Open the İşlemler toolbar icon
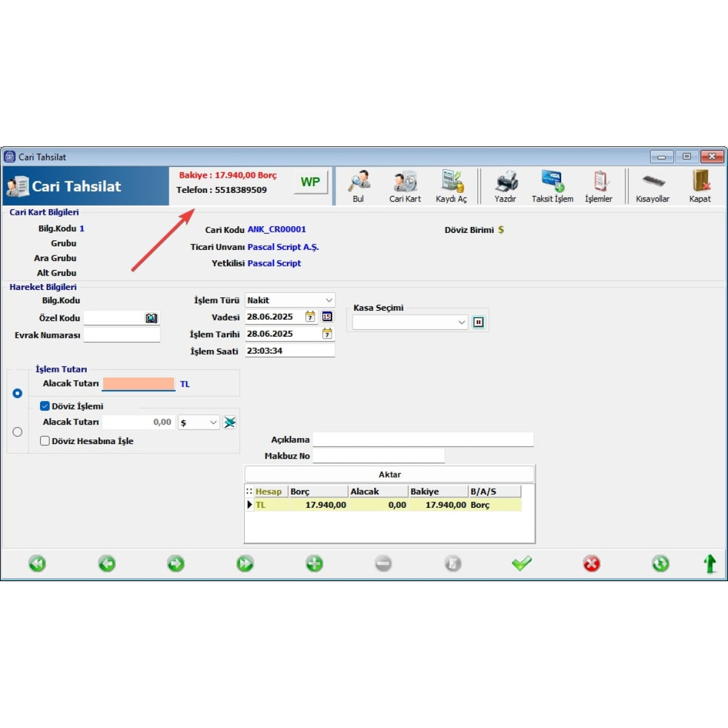The image size is (728, 728). [x=599, y=186]
